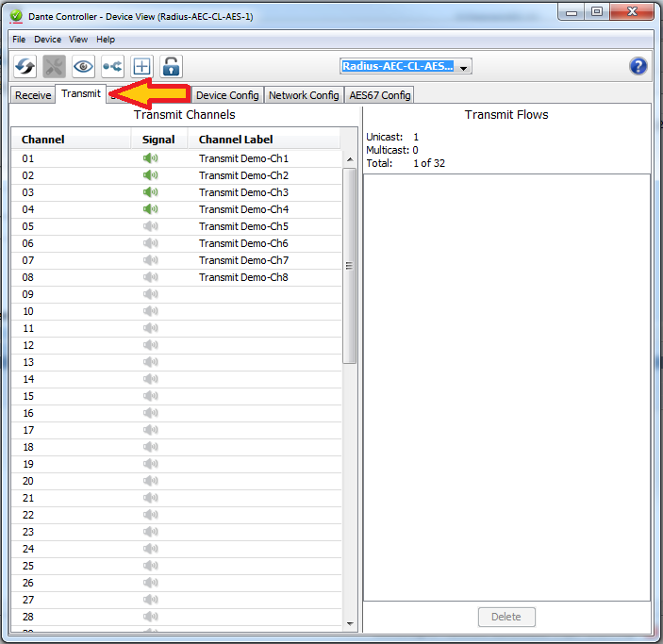Close the Dante Controller window

pos(632,11)
